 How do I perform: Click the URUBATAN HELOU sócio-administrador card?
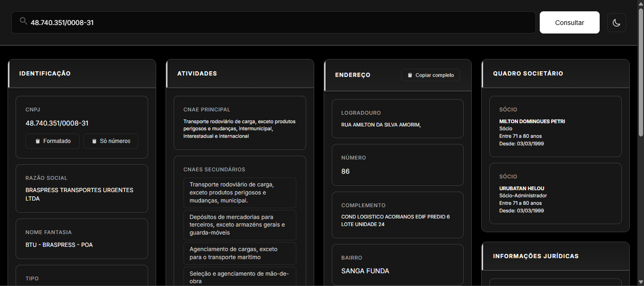pyautogui.click(x=555, y=194)
